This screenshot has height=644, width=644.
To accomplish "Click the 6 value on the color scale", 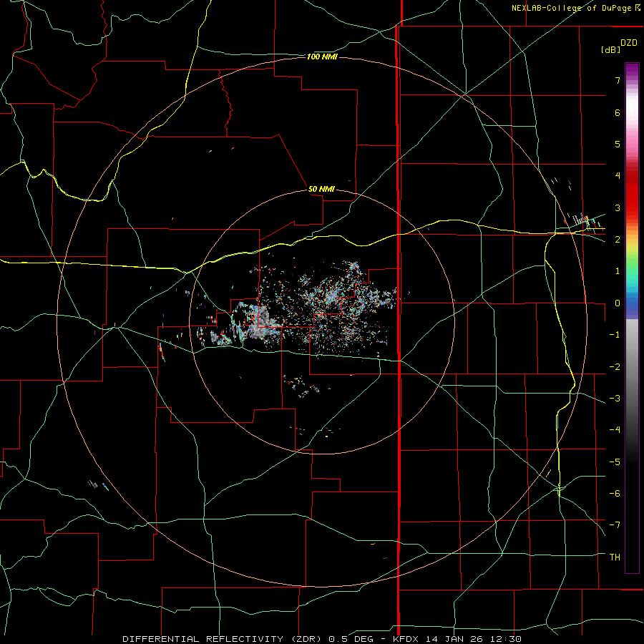I will tap(618, 112).
